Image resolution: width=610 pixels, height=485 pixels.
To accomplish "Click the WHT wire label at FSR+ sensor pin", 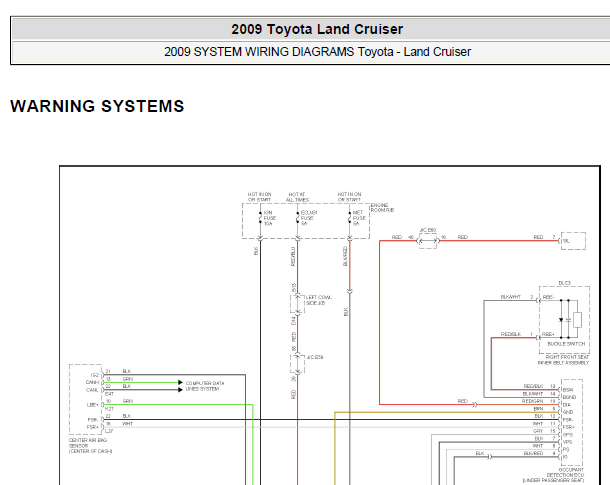I will pos(128,424).
